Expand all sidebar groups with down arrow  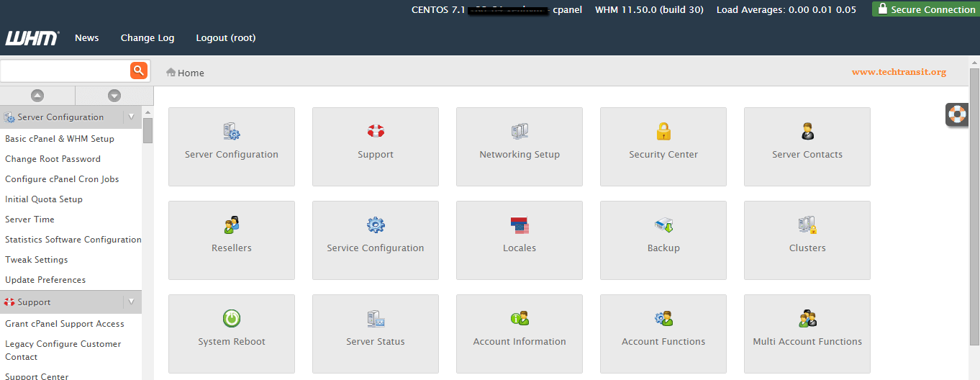pyautogui.click(x=114, y=95)
